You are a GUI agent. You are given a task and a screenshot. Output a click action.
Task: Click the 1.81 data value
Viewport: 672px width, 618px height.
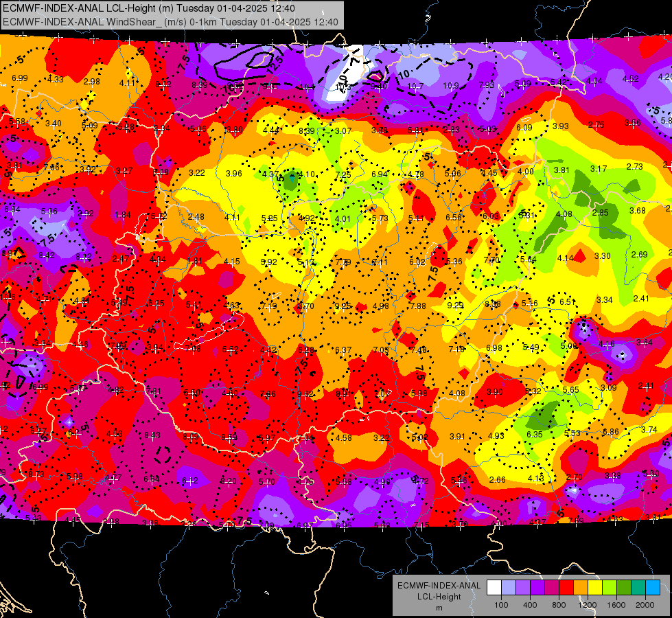click(194, 261)
